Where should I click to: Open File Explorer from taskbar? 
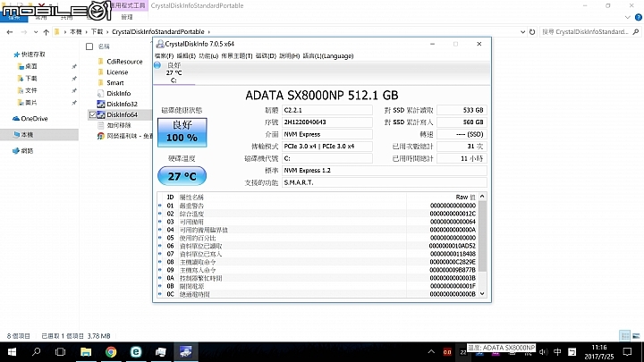pyautogui.click(x=86, y=352)
